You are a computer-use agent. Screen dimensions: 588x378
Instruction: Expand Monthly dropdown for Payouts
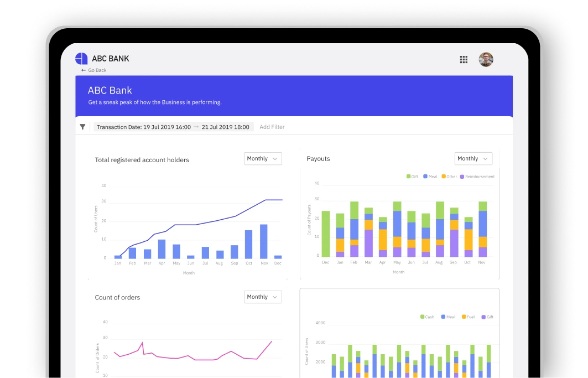(x=473, y=158)
